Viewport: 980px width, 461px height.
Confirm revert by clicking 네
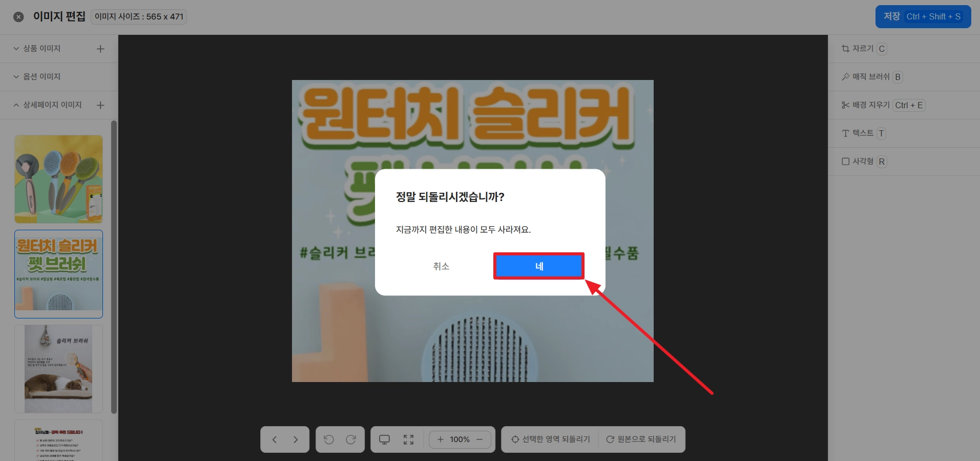pos(539,266)
